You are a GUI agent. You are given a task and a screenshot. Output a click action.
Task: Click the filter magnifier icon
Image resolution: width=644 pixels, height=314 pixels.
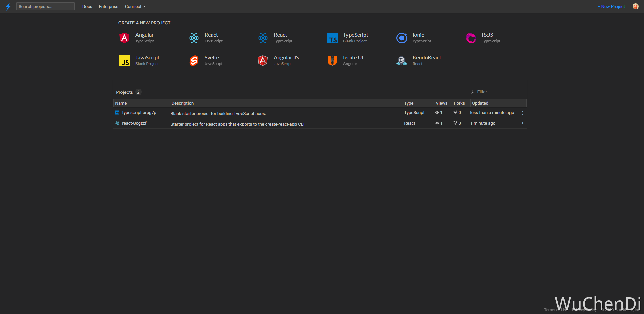click(473, 92)
